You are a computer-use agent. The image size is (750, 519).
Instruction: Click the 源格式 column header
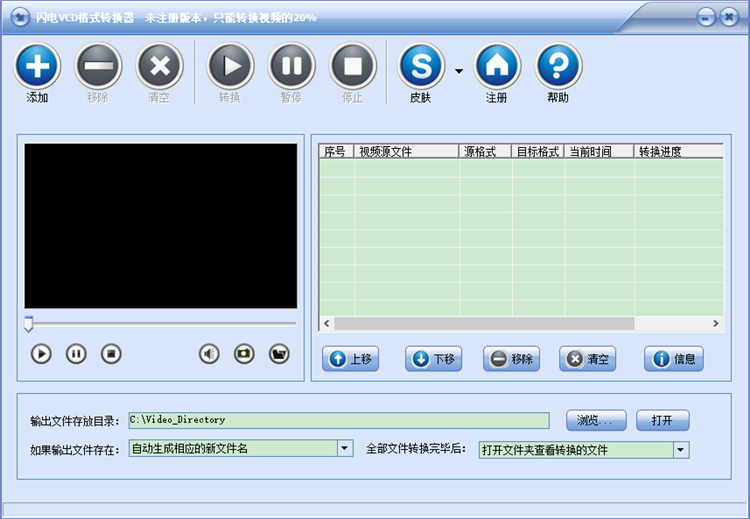485,152
